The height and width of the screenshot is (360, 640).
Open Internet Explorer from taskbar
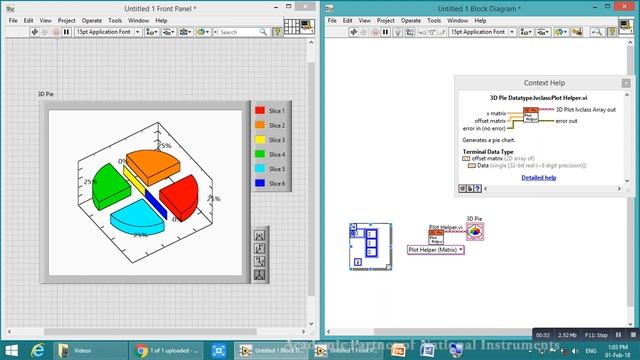click(38, 351)
